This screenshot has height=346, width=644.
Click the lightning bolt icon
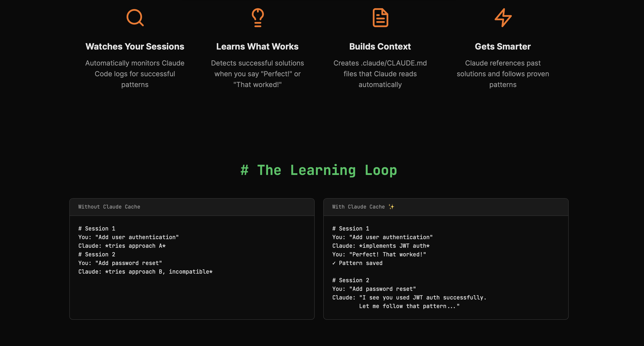(503, 18)
